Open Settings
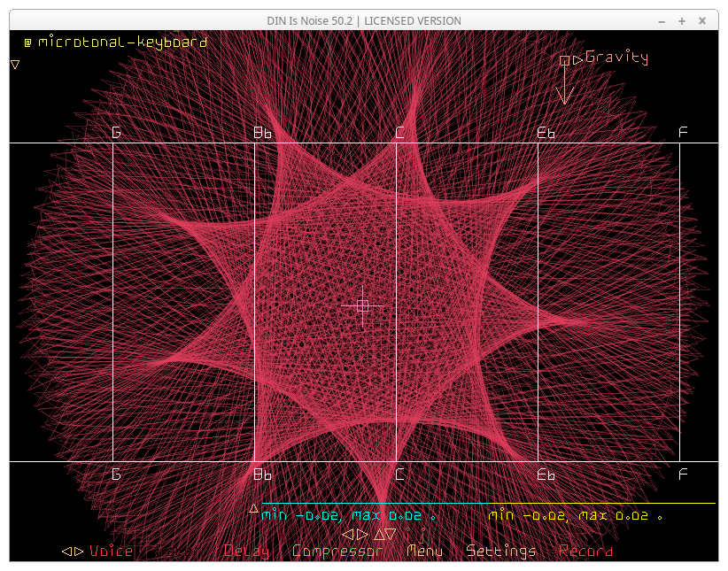Viewport: 728px width, 571px height. click(501, 552)
